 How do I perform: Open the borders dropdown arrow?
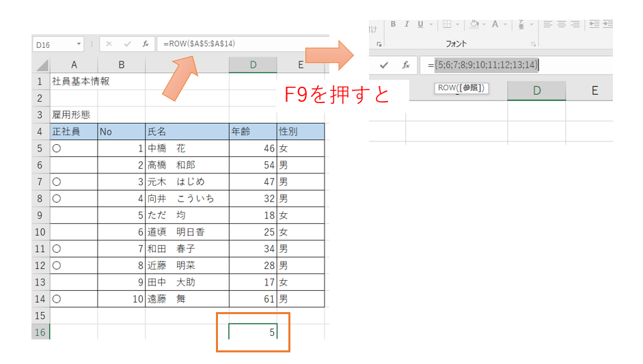point(458,25)
